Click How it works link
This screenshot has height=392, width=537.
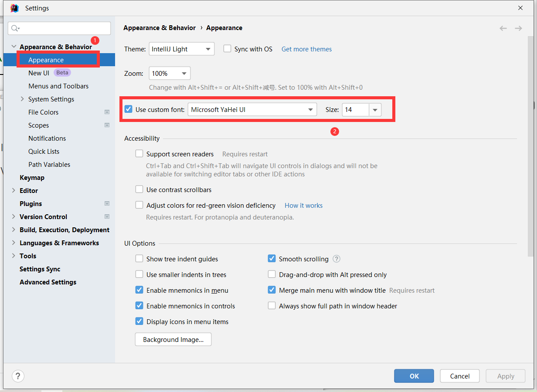(x=303, y=205)
